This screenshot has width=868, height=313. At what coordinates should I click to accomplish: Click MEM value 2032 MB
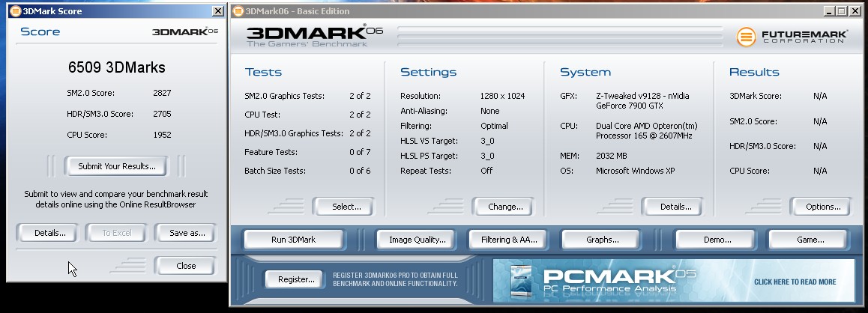(x=611, y=156)
